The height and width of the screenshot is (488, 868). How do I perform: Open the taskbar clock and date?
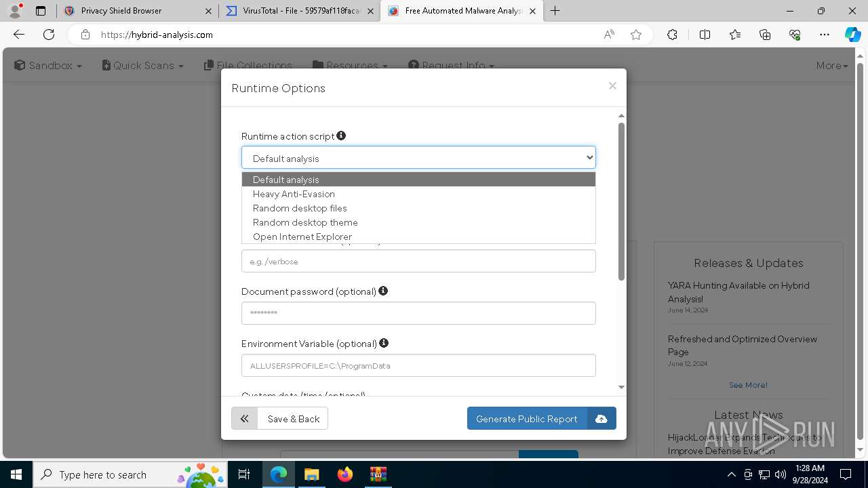[810, 474]
